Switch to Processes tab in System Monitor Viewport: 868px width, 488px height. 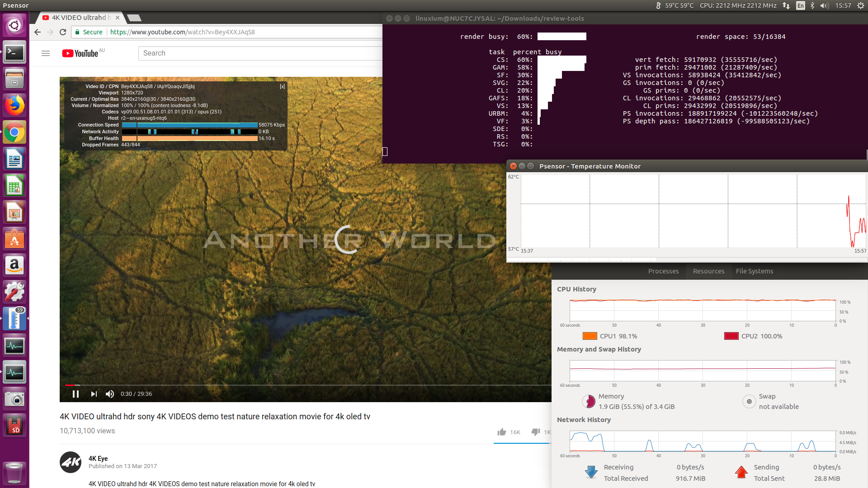pos(663,271)
